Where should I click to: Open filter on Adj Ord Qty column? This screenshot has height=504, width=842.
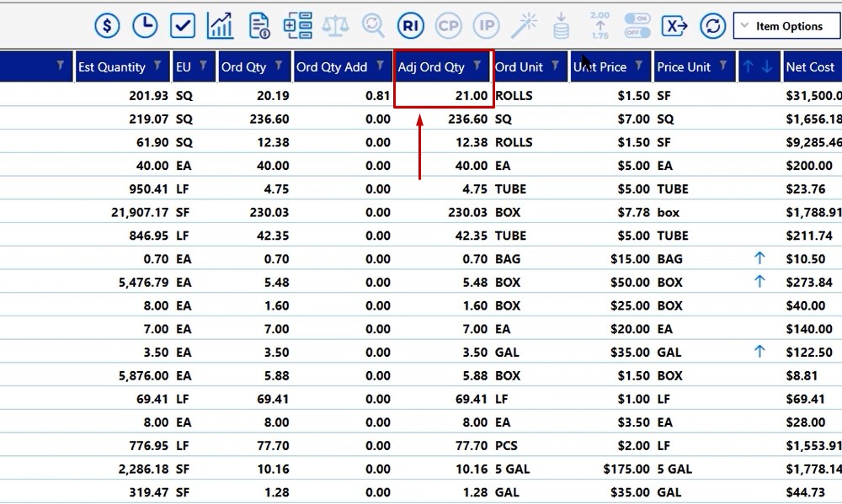[x=477, y=66]
